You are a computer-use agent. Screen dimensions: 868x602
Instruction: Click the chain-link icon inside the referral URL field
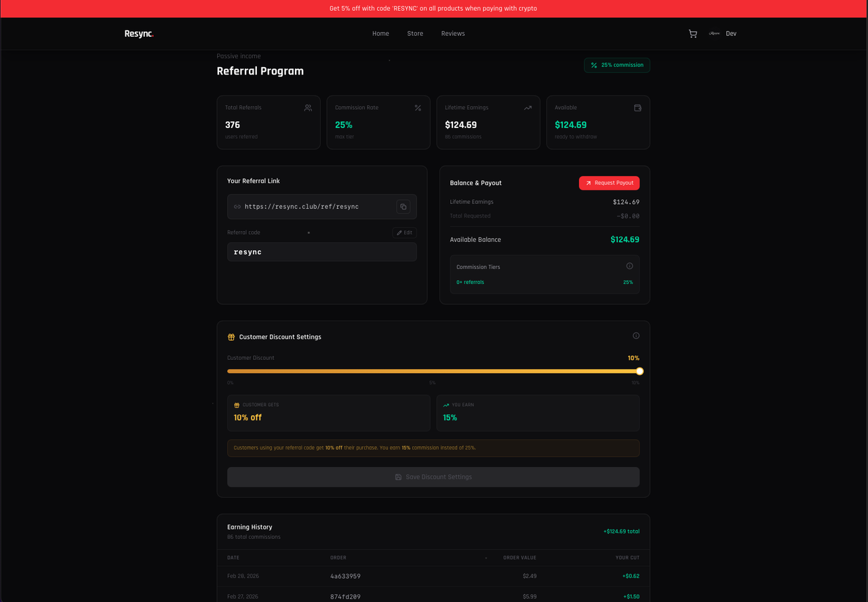coord(237,207)
